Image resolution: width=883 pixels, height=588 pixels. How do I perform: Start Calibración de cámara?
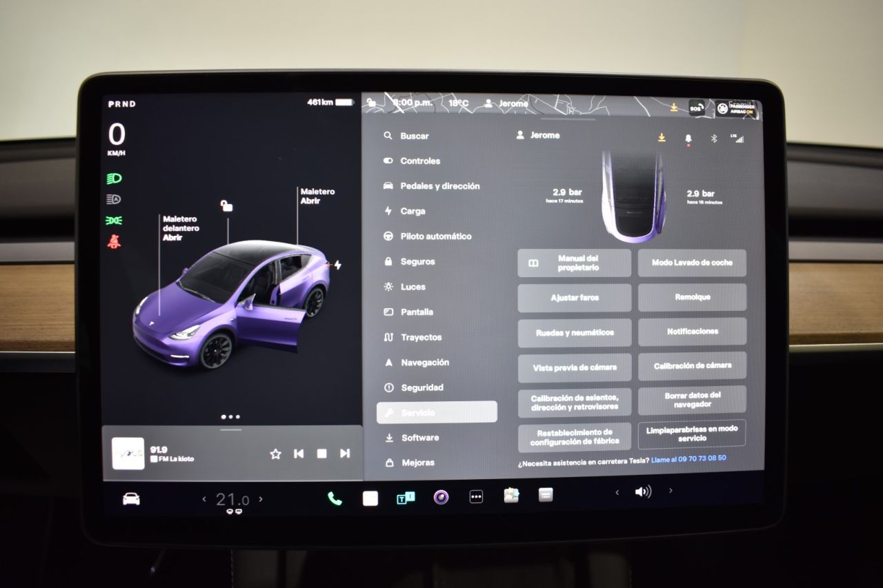click(x=692, y=366)
